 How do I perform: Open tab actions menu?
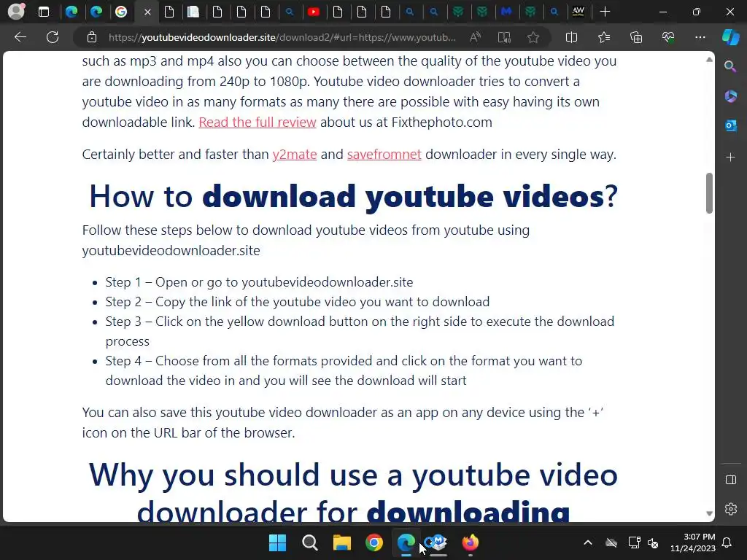44,12
